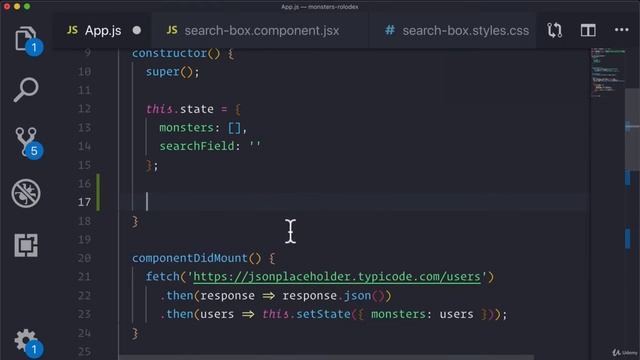Image resolution: width=640 pixels, height=360 pixels.
Task: Place cursor on empty line 17
Action: (353, 202)
